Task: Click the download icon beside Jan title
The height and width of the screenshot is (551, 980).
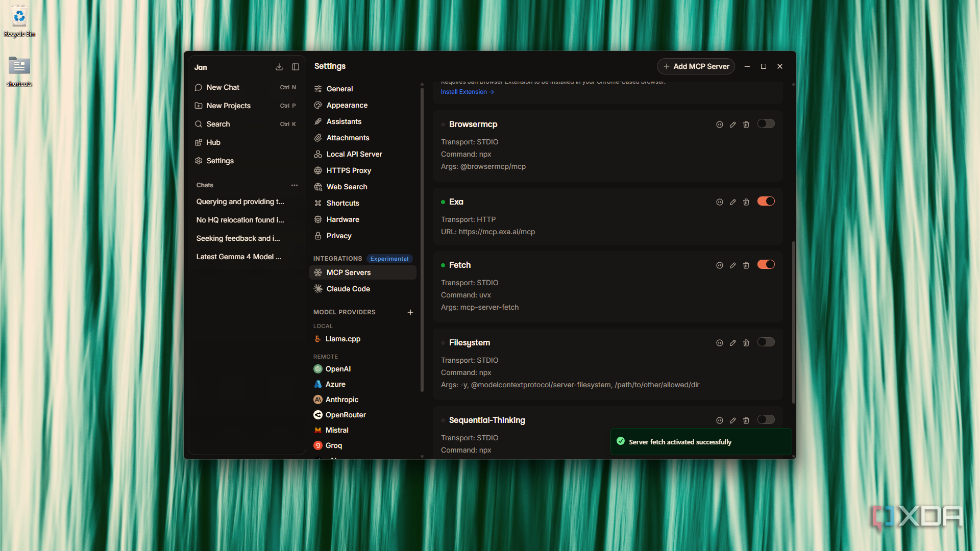Action: 279,67
